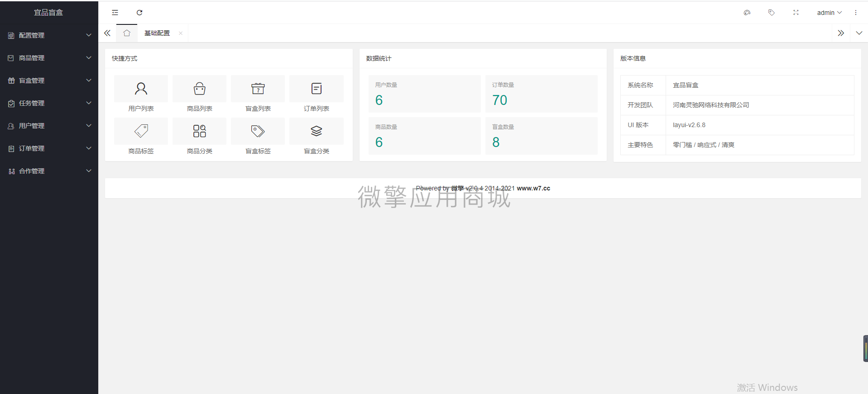Open the vertical dots more menu
The height and width of the screenshot is (394, 868).
pos(856,13)
